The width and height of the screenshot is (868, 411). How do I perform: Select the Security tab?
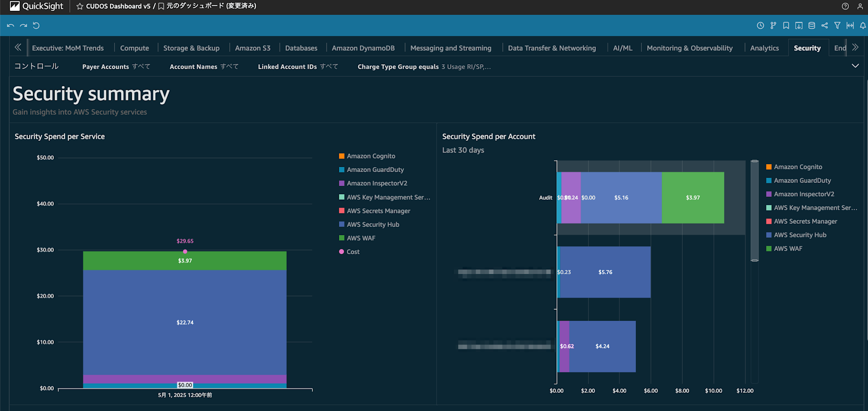click(807, 48)
